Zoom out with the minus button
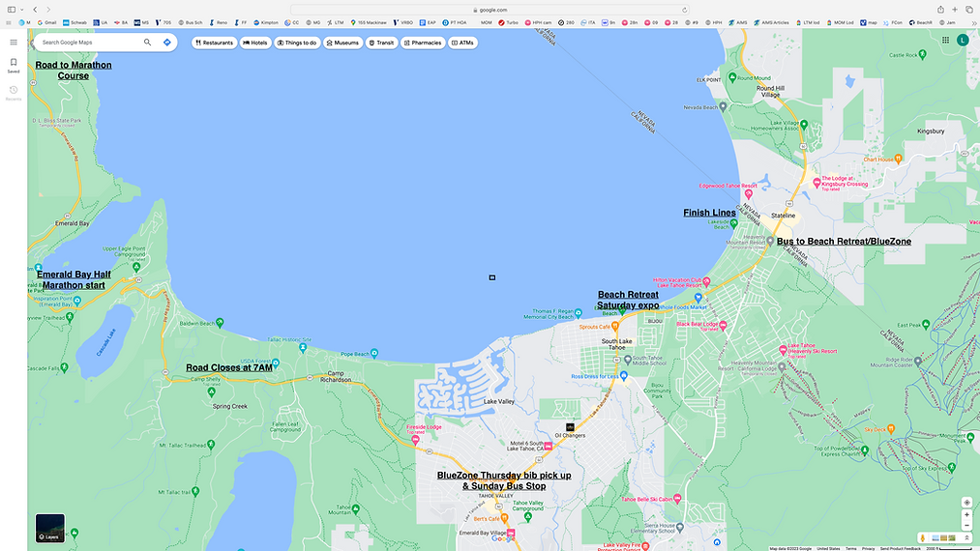980x551 pixels. [x=966, y=526]
